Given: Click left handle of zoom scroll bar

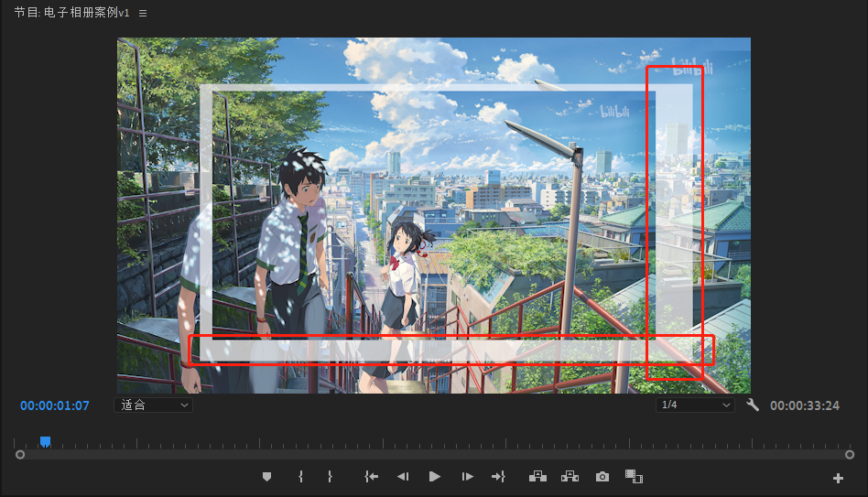Looking at the screenshot, I should click(20, 455).
